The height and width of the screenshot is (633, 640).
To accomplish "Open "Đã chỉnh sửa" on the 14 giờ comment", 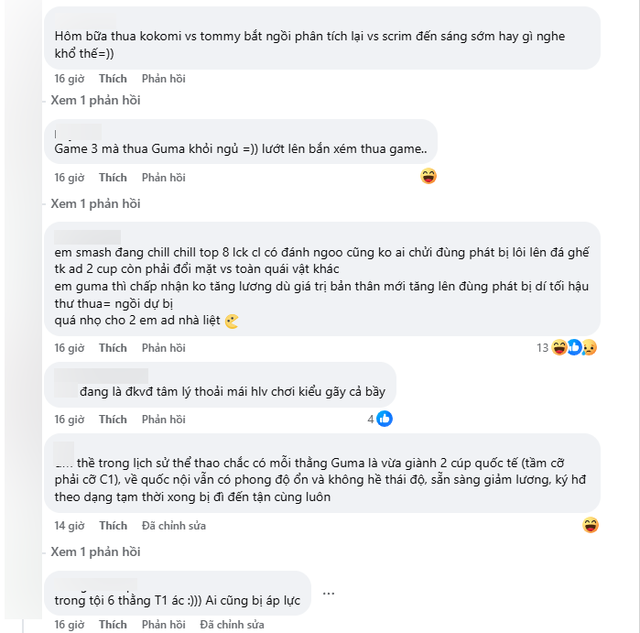I will click(x=175, y=525).
